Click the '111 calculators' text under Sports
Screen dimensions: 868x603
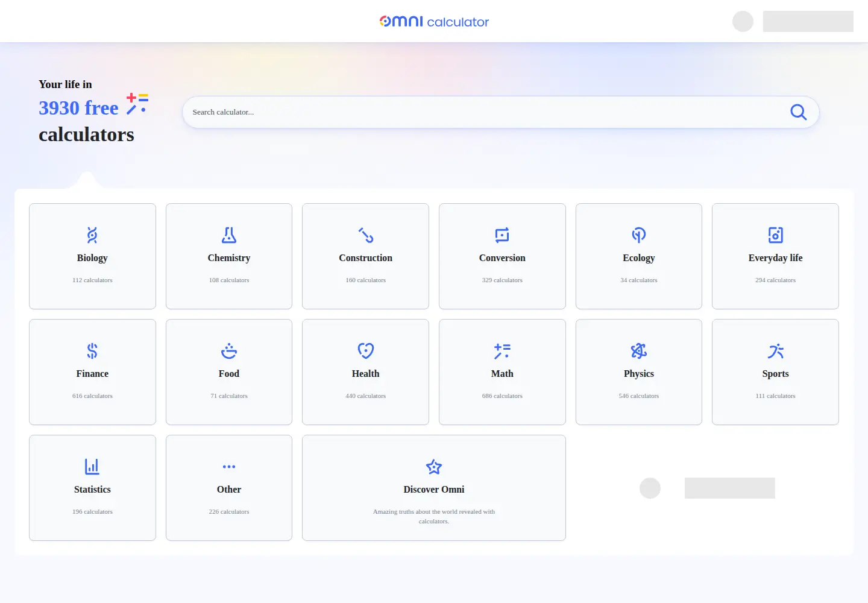tap(776, 396)
